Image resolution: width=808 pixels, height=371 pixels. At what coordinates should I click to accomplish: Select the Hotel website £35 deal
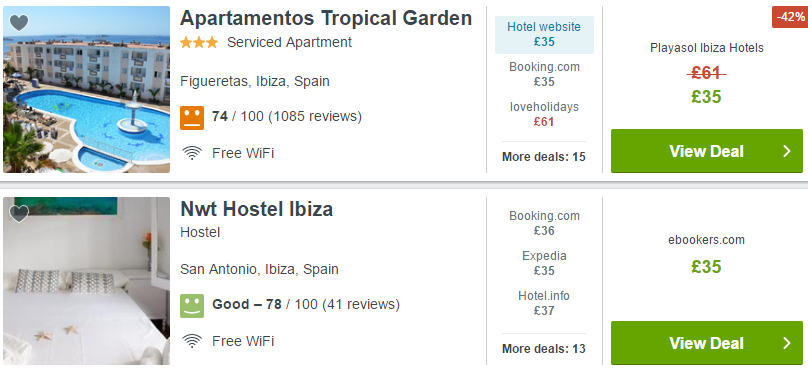pyautogui.click(x=544, y=35)
